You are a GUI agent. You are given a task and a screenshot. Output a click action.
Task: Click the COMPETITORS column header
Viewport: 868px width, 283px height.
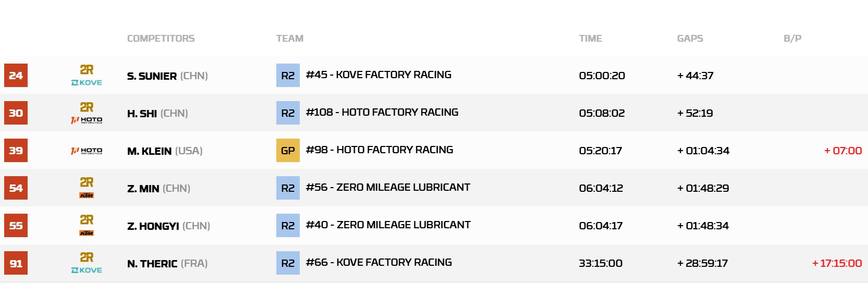point(161,39)
